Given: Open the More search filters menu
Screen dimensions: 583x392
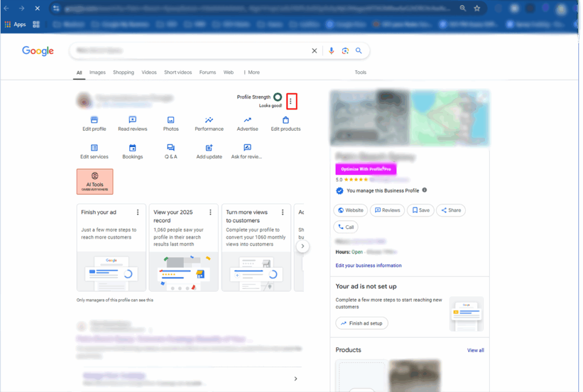Looking at the screenshot, I should 251,72.
